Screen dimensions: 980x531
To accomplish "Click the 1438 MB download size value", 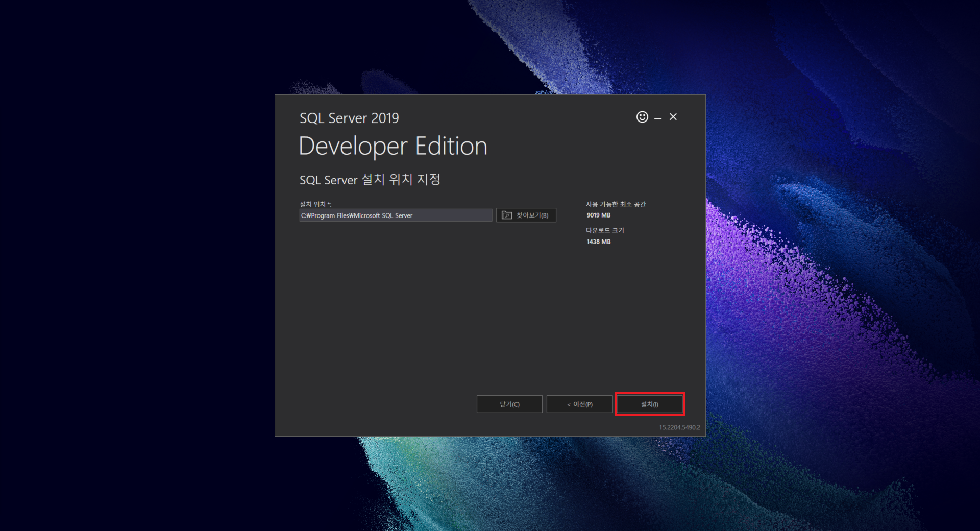I will tap(598, 242).
